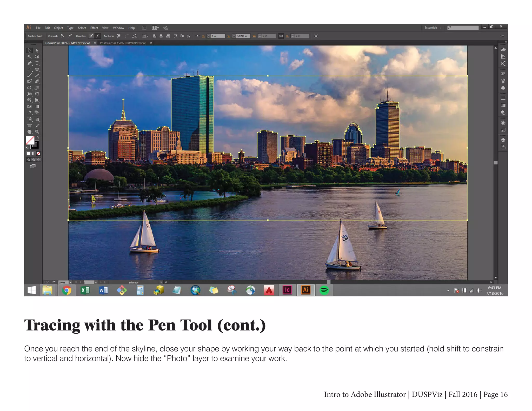532x411 pixels.
Task: Enable Draw Normal mode
Action: coord(29,160)
